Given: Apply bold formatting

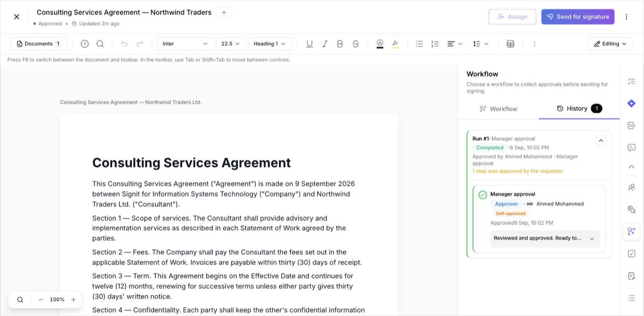Looking at the screenshot, I should pyautogui.click(x=340, y=44).
